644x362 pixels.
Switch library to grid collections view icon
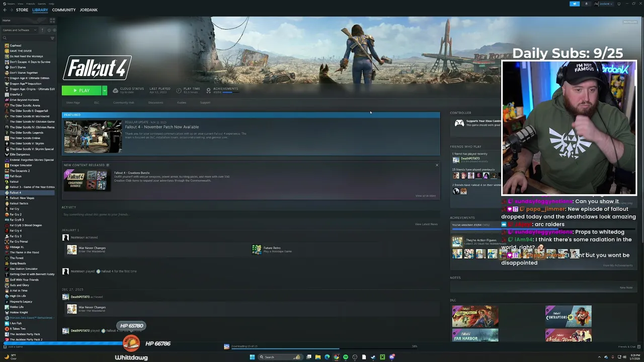[52, 20]
